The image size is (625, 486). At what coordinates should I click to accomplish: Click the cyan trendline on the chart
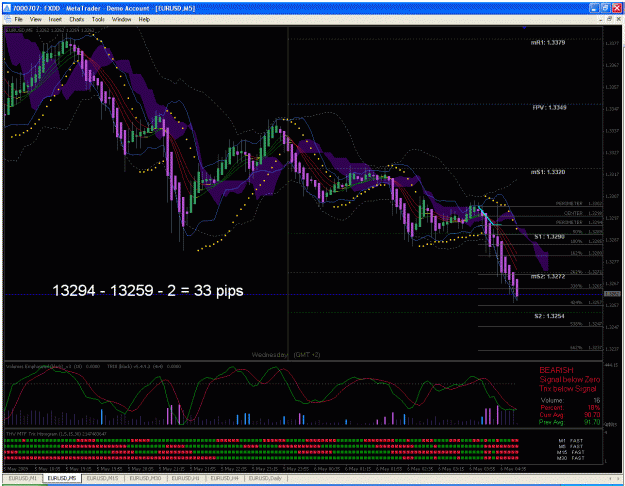tap(486, 216)
